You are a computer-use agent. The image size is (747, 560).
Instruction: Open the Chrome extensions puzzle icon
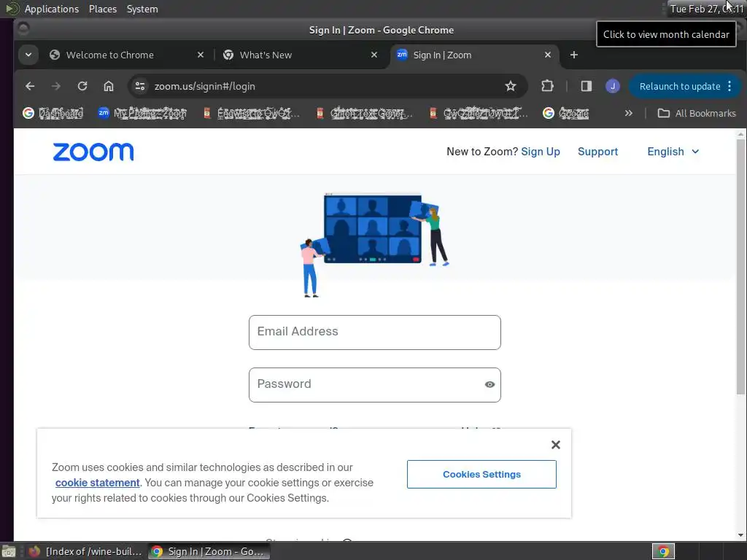point(547,86)
